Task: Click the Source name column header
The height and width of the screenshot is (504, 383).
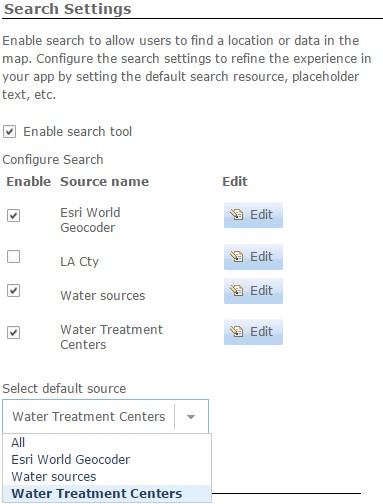Action: pos(104,182)
